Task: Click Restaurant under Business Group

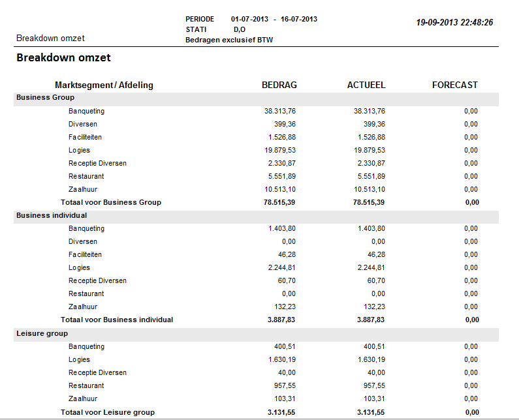Action: point(86,176)
